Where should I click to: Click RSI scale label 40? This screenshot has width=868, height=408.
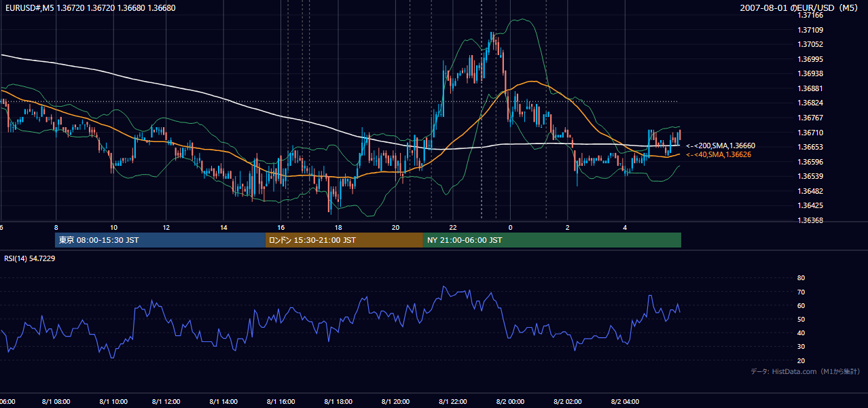[801, 333]
